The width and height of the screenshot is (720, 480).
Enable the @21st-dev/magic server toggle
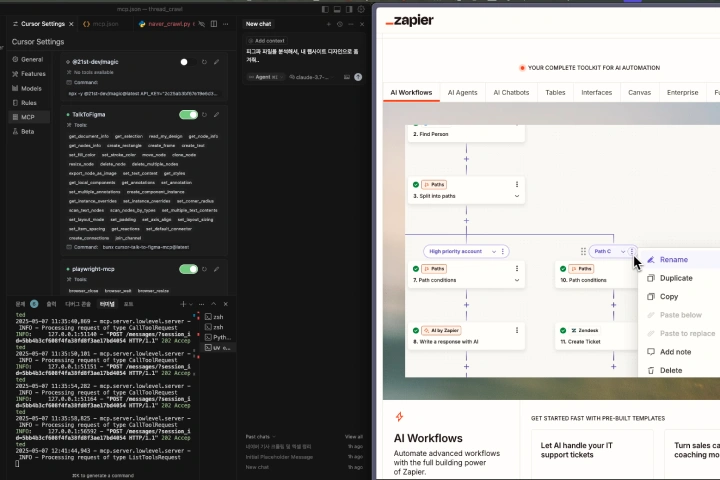188,62
